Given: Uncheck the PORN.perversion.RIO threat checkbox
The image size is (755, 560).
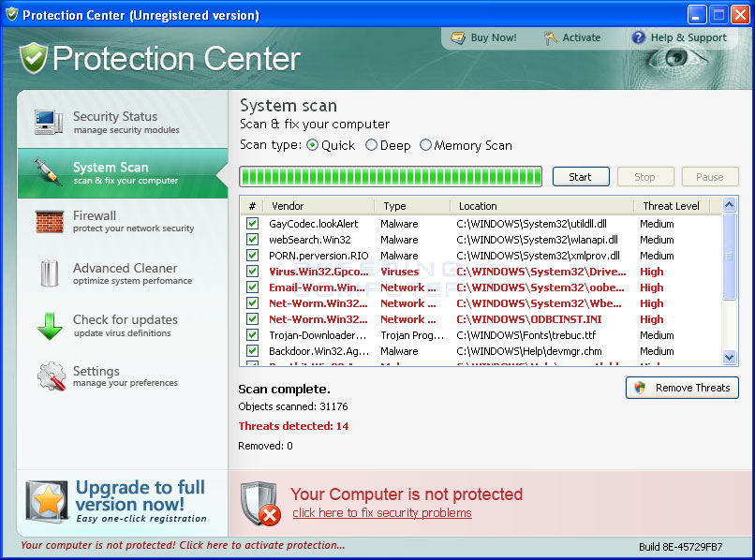Looking at the screenshot, I should pos(252,256).
